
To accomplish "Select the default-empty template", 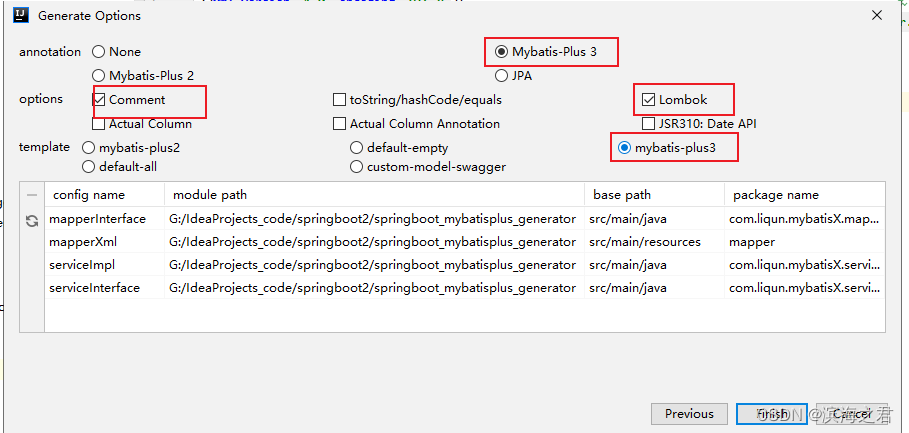I will coord(357,148).
